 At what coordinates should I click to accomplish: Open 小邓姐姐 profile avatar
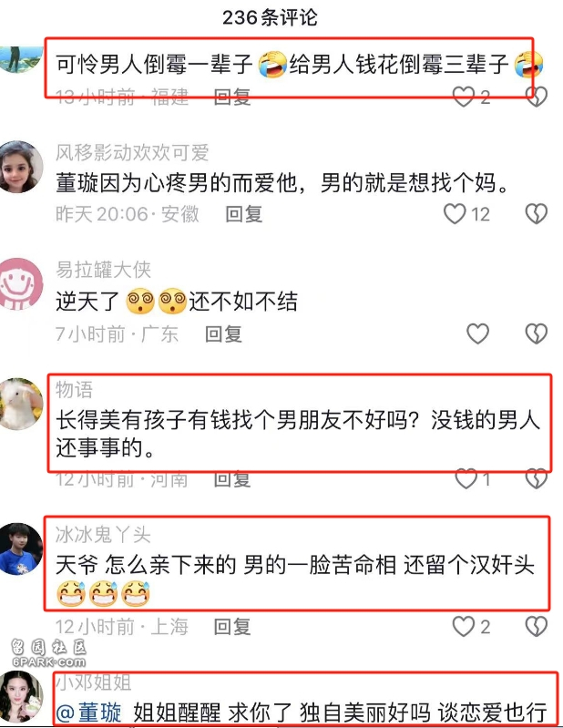20,696
